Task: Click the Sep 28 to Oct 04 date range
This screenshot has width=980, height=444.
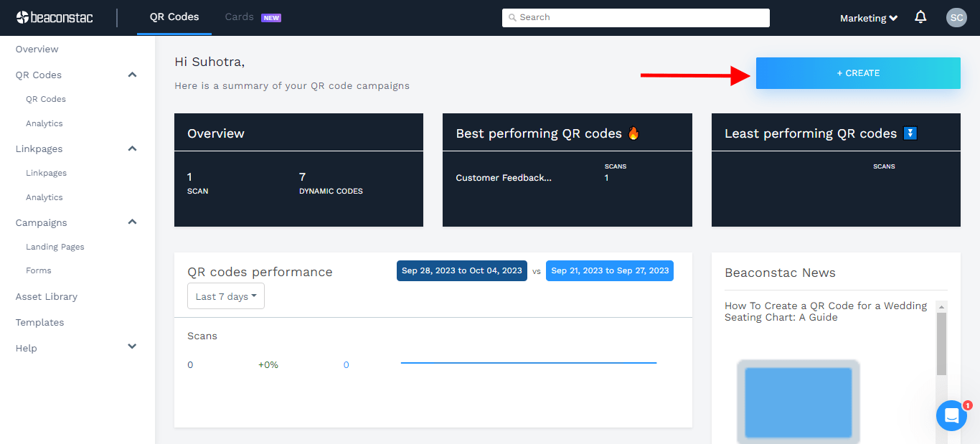Action: click(x=462, y=270)
